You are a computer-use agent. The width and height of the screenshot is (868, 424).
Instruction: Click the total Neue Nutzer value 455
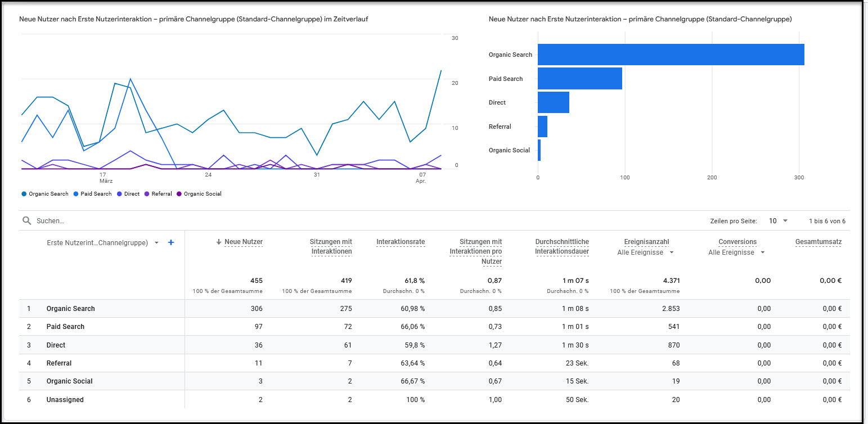click(x=257, y=281)
